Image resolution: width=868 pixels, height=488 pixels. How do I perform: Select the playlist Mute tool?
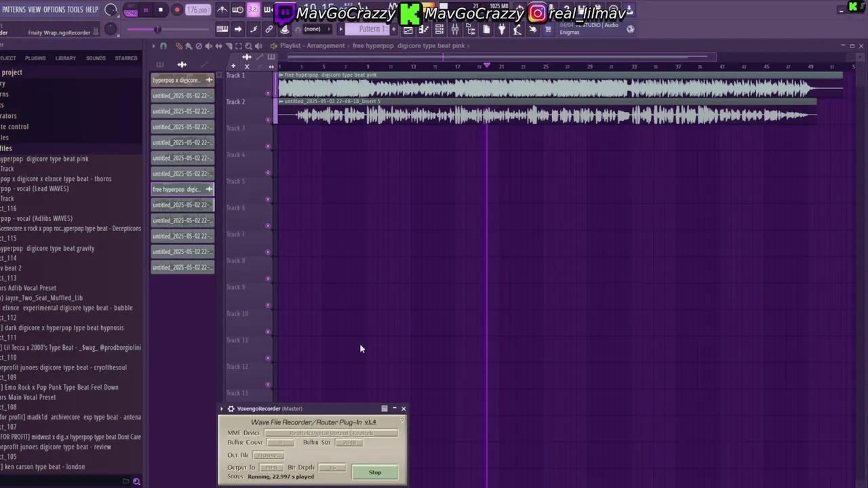[x=209, y=46]
